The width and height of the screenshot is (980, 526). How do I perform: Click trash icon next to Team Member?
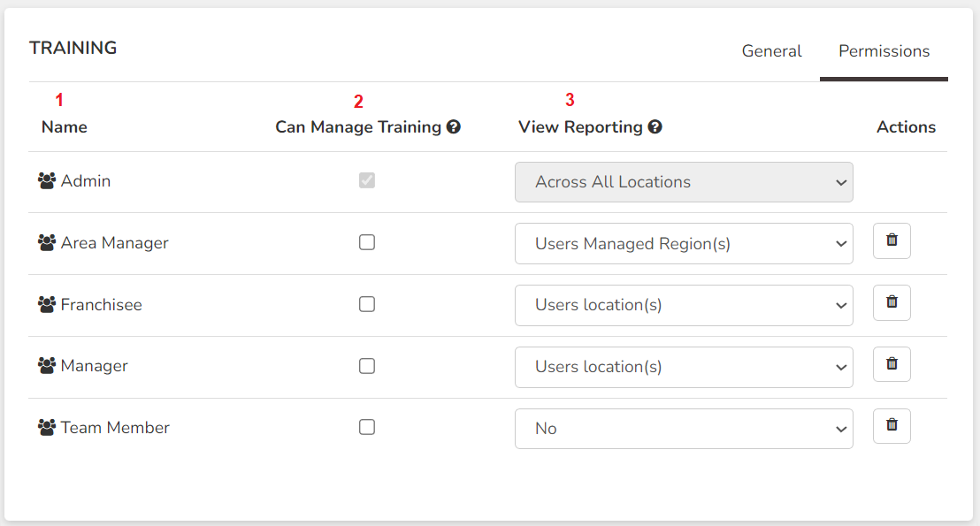(892, 426)
